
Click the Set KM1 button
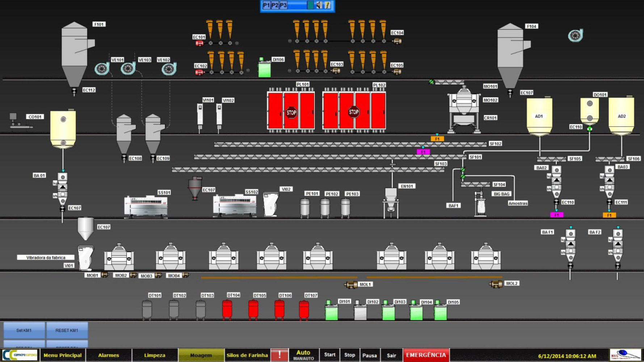24,330
